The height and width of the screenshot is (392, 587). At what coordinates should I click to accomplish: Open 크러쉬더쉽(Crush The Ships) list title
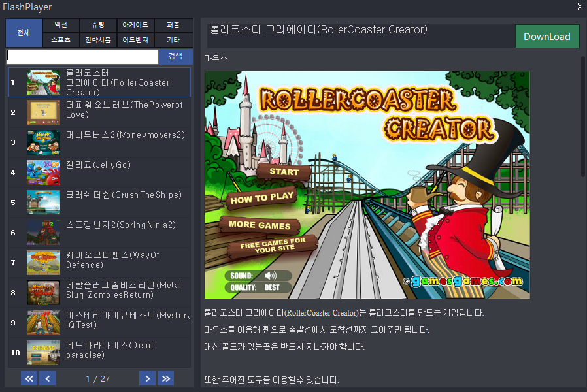tap(124, 195)
